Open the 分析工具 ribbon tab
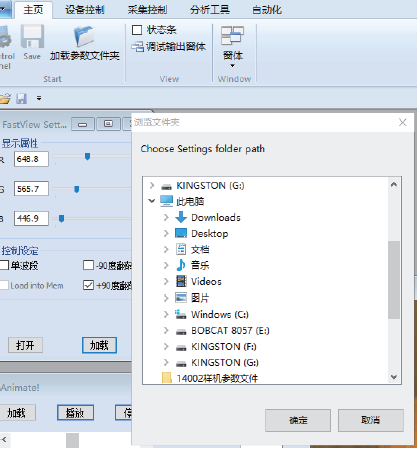Viewport: 418px width, 450px height. (x=210, y=10)
